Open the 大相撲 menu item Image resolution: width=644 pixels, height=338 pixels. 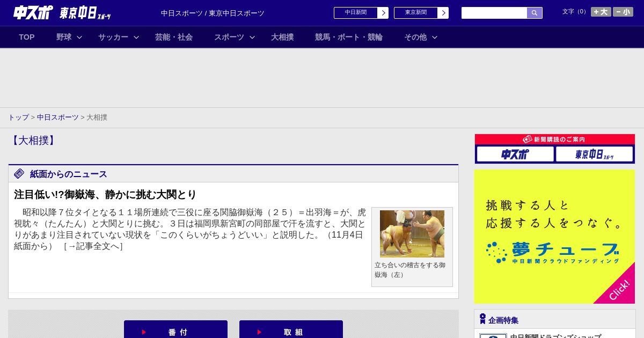coord(282,37)
